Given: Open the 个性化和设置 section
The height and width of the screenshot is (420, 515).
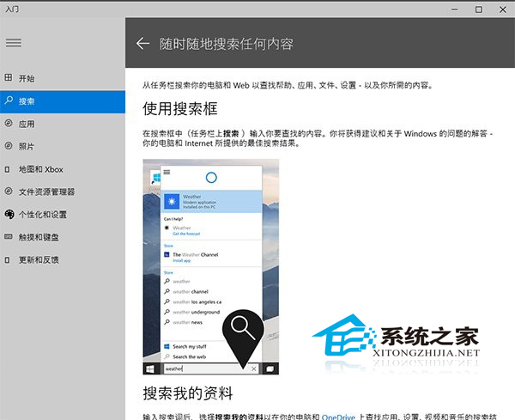Looking at the screenshot, I should (63, 215).
